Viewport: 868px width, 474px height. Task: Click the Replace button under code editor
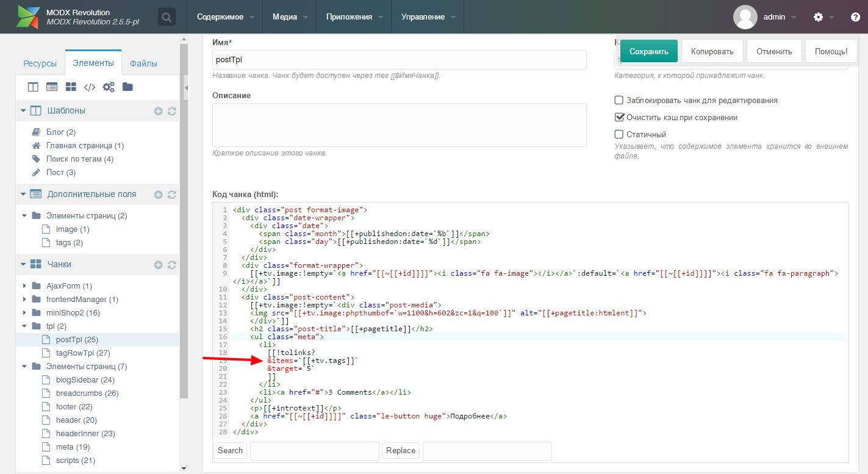401,451
